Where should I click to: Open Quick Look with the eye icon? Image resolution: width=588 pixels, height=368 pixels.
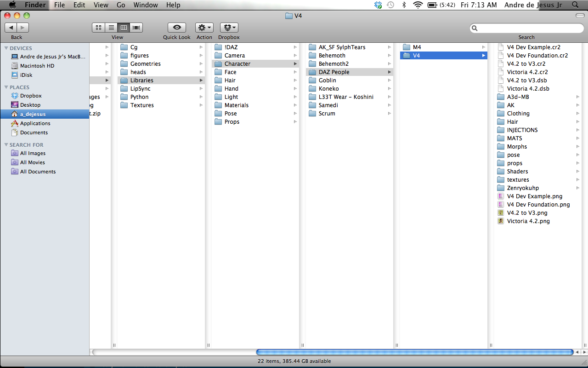point(177,28)
